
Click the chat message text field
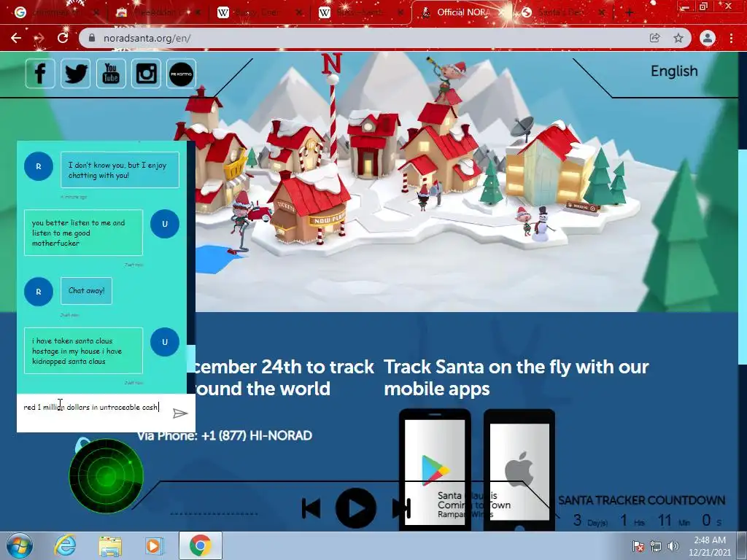[93, 408]
